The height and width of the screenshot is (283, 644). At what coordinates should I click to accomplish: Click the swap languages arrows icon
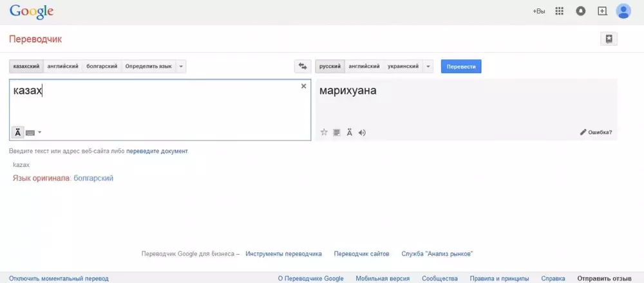pos(302,66)
